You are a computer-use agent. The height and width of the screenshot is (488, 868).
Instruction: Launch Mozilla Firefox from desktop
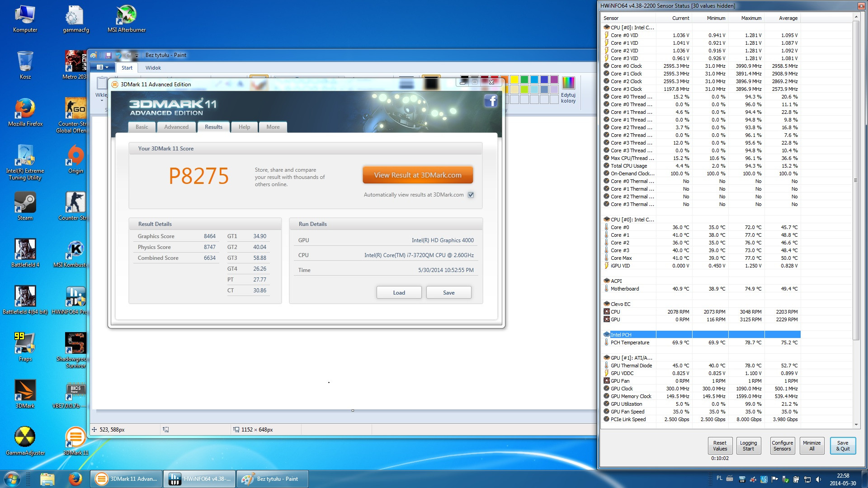25,113
